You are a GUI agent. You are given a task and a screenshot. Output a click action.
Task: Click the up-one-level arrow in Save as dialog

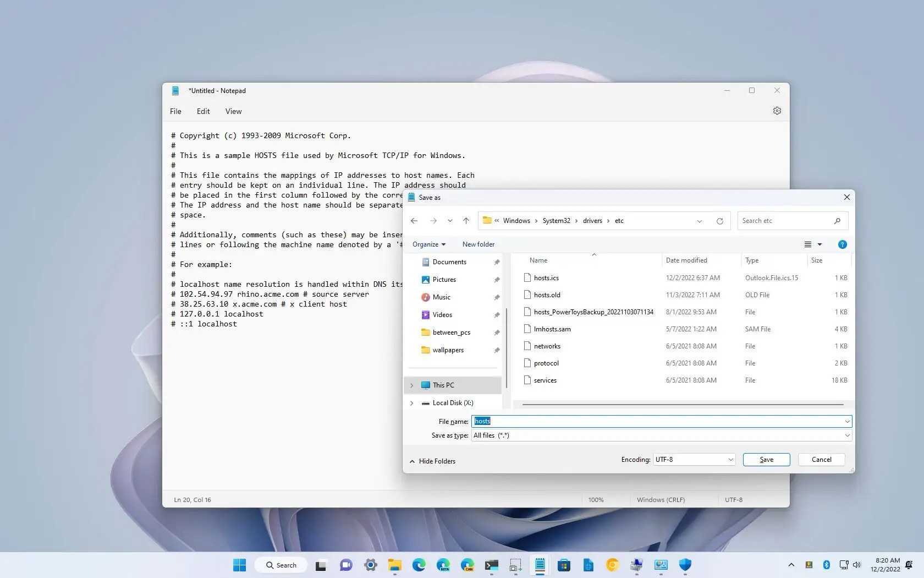tap(466, 221)
